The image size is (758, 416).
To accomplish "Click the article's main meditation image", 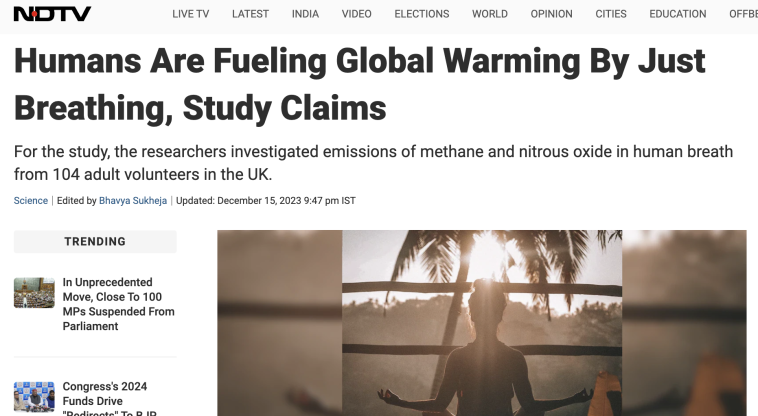I will tap(481, 322).
